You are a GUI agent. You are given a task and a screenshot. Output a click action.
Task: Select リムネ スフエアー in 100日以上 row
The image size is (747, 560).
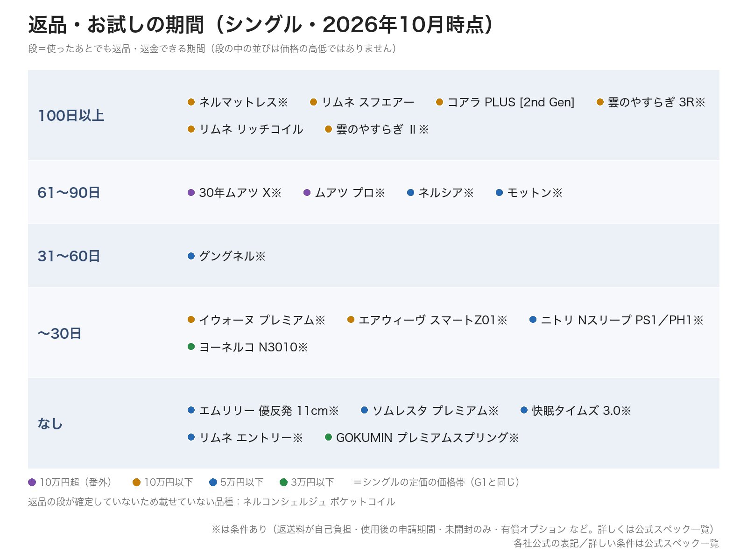coord(362,102)
